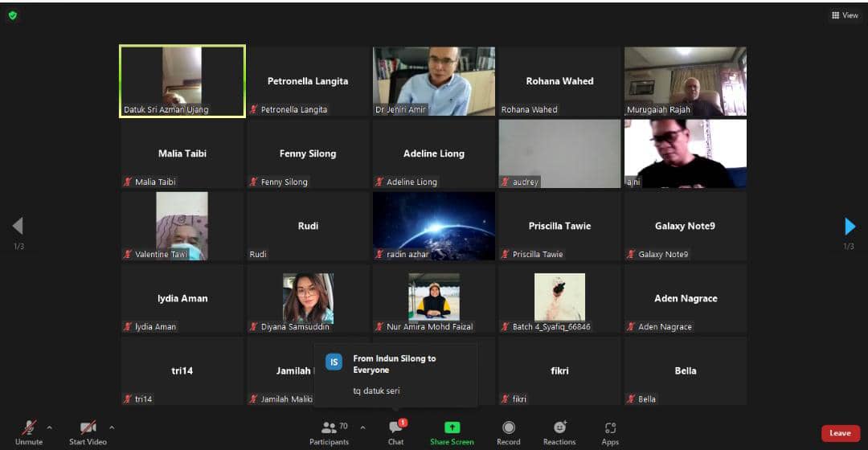Go to previous page of participants
The image size is (868, 450).
coord(18,227)
